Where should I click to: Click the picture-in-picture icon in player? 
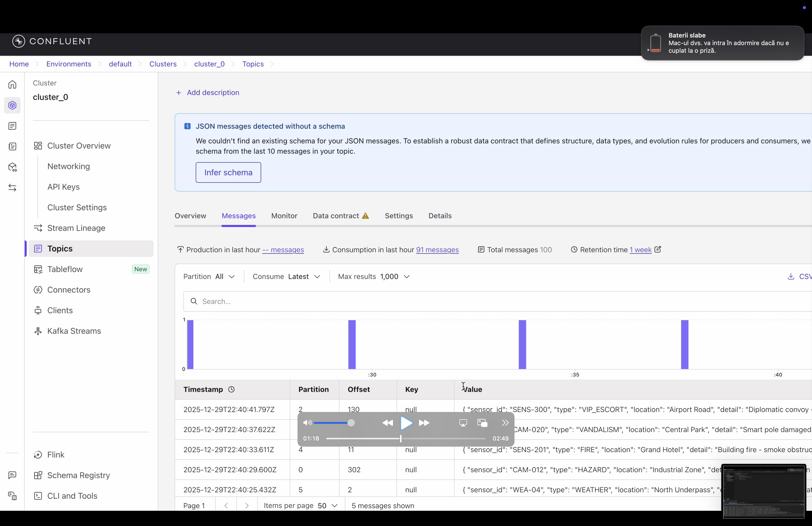click(x=482, y=423)
